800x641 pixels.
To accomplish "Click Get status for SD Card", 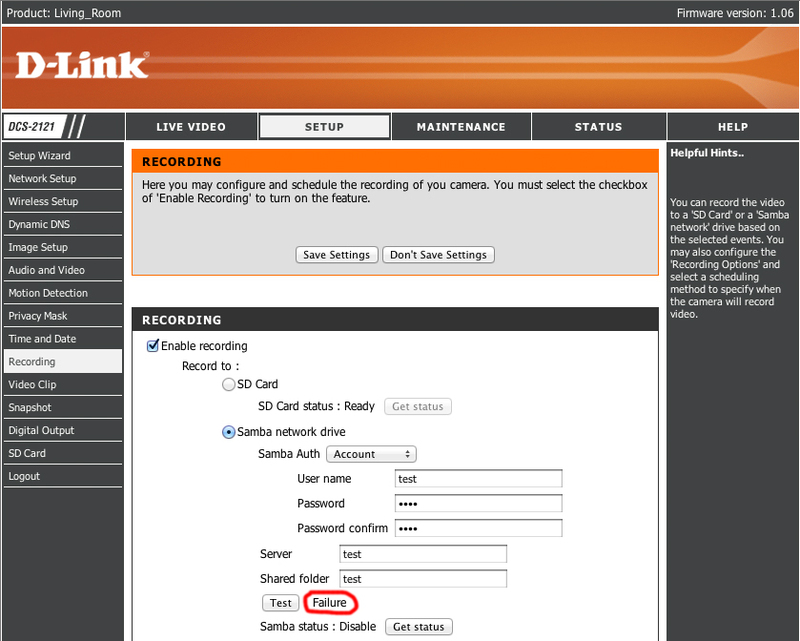I will pos(418,407).
